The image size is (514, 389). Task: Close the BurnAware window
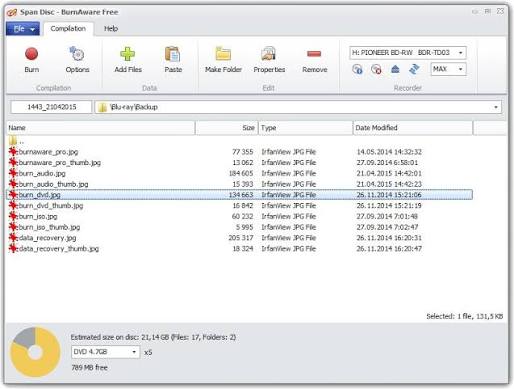tap(500, 11)
